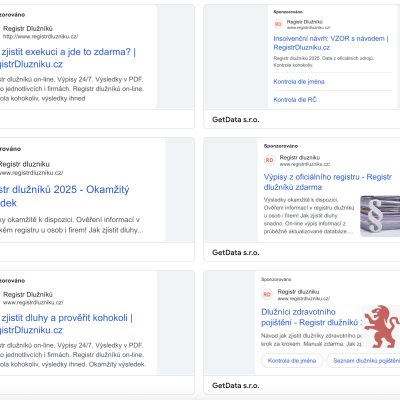Open 'zjistit exekuci a jde to zdarma?' headline
The height and width of the screenshot is (400, 400).
(68, 58)
